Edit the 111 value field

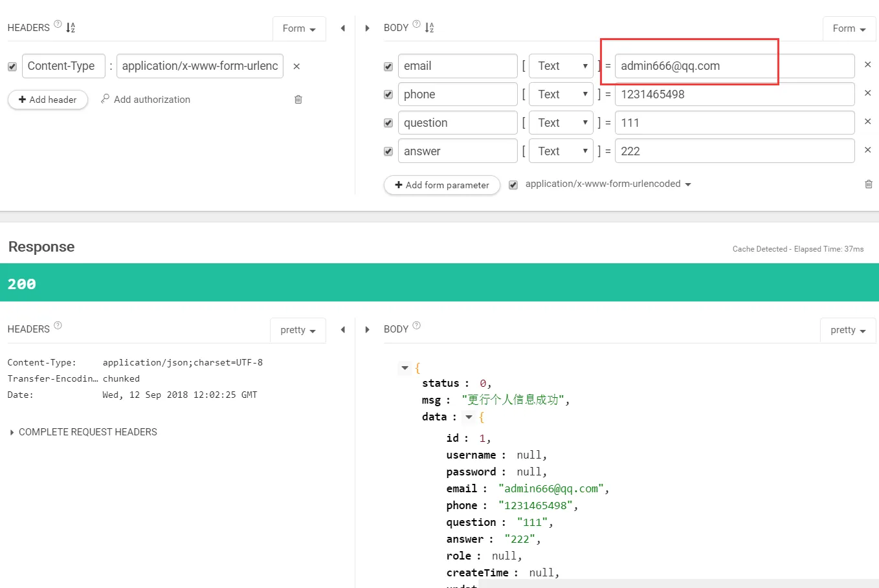(735, 123)
